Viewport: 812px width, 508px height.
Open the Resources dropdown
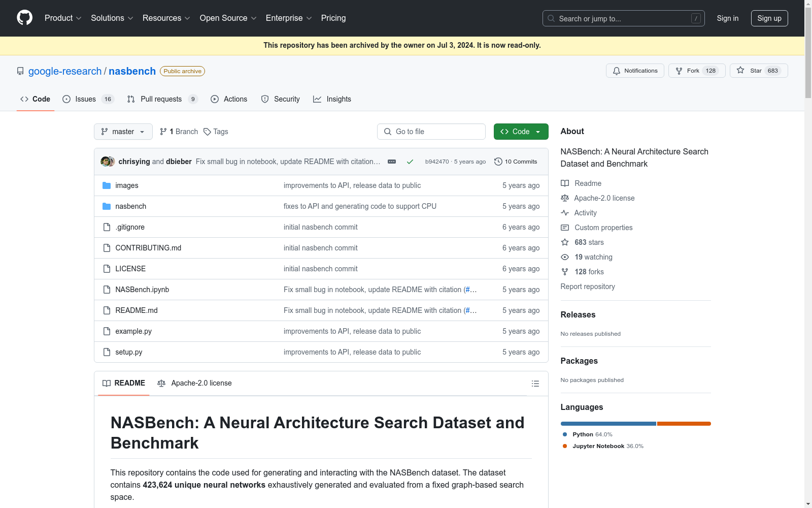point(166,18)
